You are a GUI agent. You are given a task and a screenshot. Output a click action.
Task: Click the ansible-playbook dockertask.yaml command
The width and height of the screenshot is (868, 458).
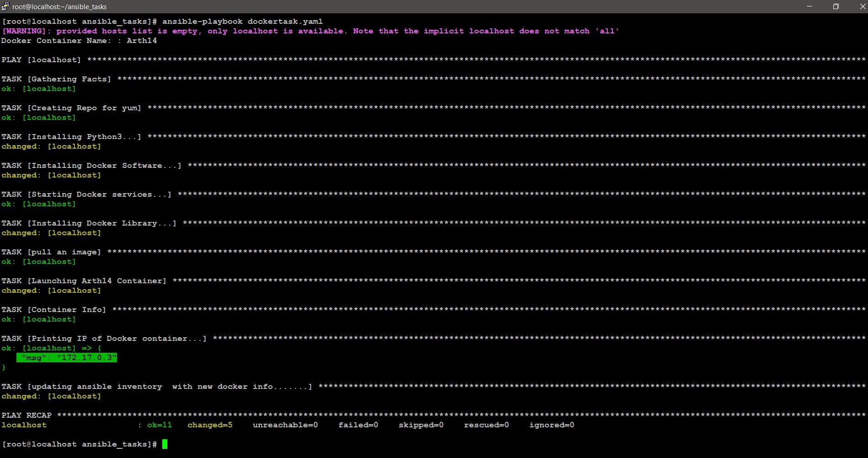pos(242,22)
